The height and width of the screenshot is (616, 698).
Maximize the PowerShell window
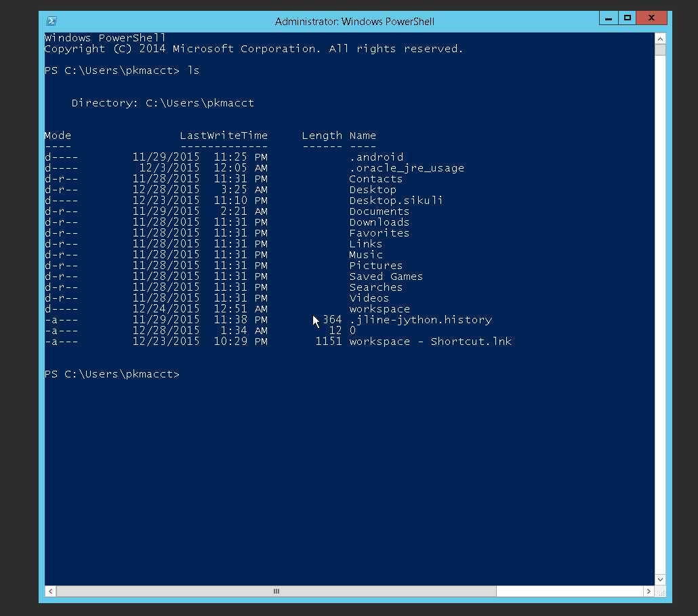pyautogui.click(x=628, y=18)
